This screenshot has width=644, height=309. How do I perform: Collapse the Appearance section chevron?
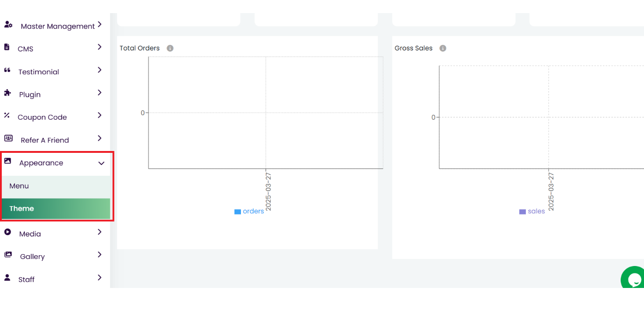point(101,163)
